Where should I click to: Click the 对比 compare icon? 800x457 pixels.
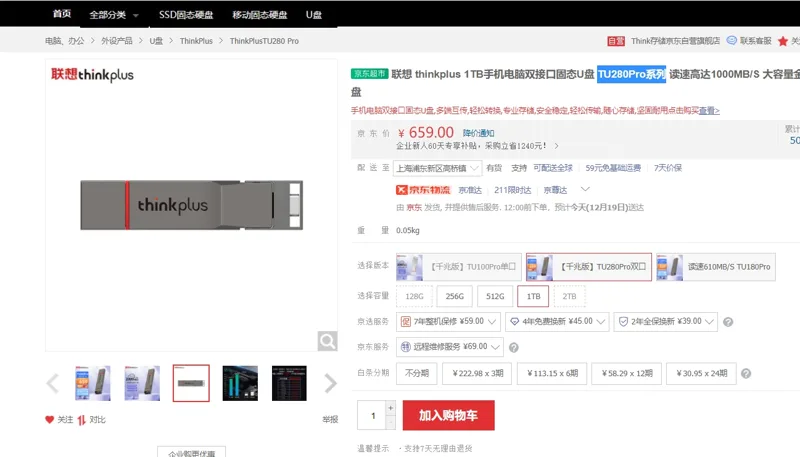(x=82, y=420)
